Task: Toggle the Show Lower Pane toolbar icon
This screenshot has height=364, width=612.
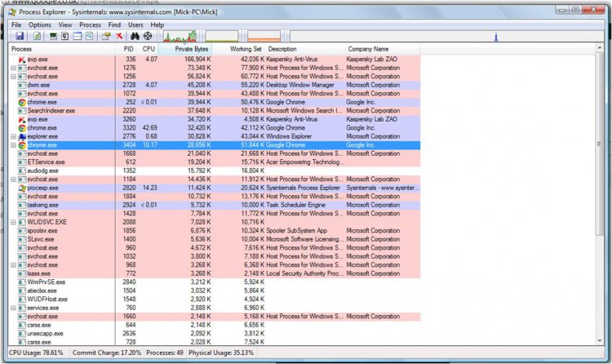Action: [x=78, y=37]
